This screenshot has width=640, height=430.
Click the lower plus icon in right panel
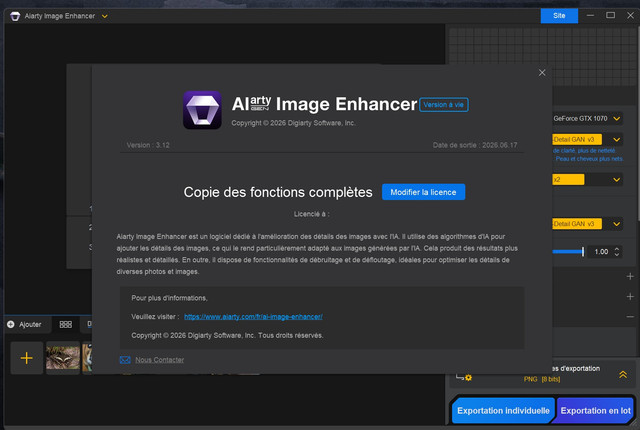[630, 297]
